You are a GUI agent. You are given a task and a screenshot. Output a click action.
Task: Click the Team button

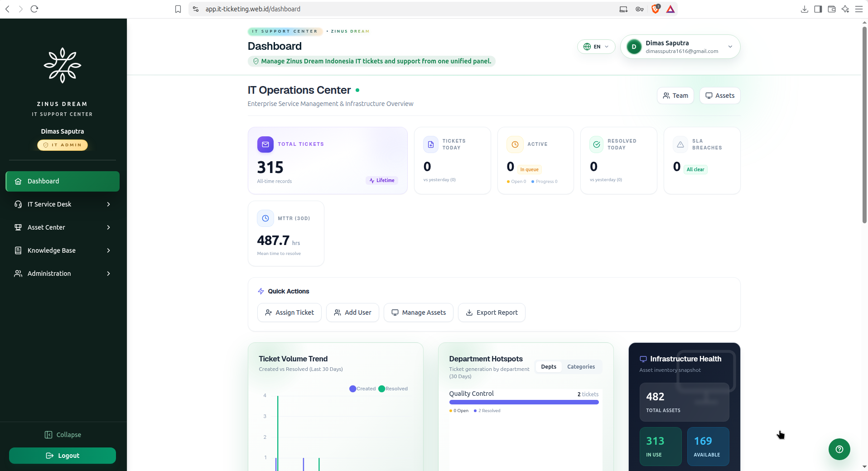pos(675,96)
